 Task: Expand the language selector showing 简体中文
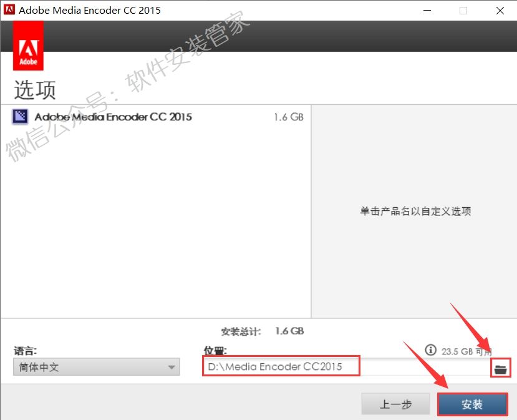(94, 367)
